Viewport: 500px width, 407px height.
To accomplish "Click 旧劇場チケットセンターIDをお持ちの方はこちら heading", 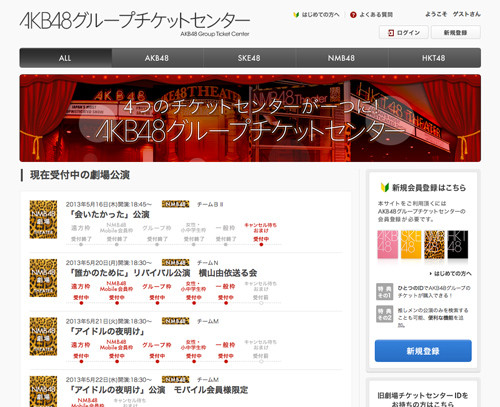I will coord(423,399).
